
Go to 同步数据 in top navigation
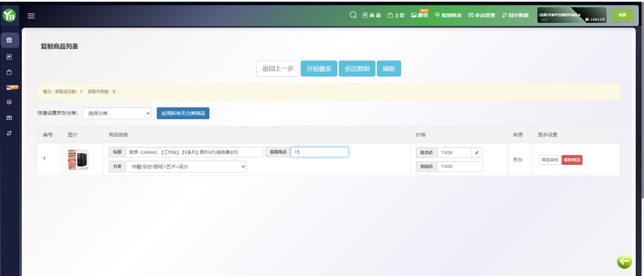(x=515, y=15)
